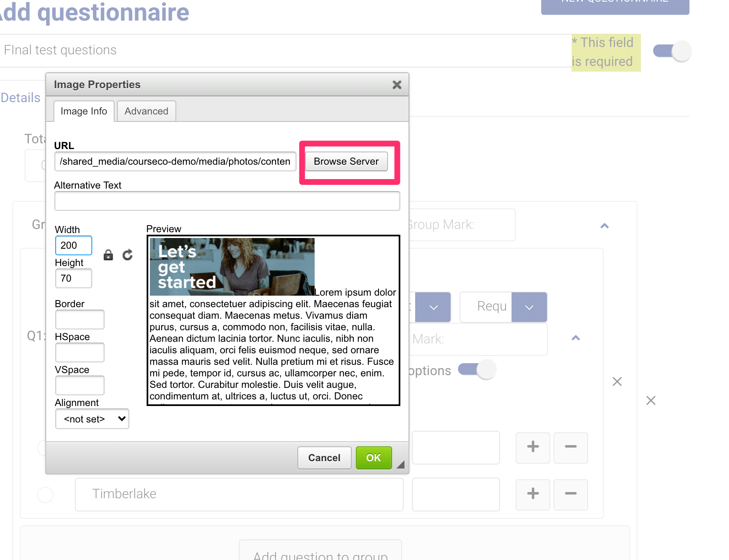Collapse the group using the Group Mark chevron
Image resolution: width=729 pixels, height=560 pixels.
tap(604, 226)
